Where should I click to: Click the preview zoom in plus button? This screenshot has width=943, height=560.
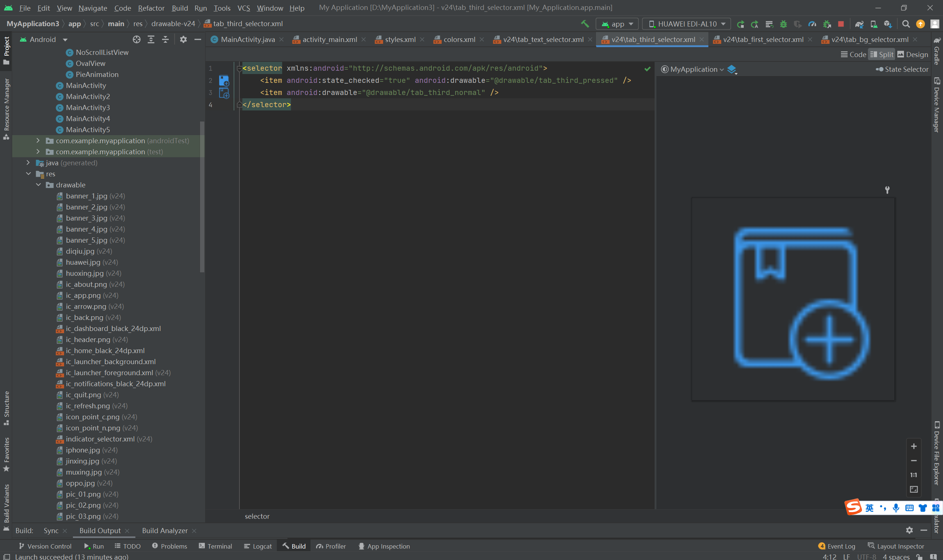[x=914, y=446]
